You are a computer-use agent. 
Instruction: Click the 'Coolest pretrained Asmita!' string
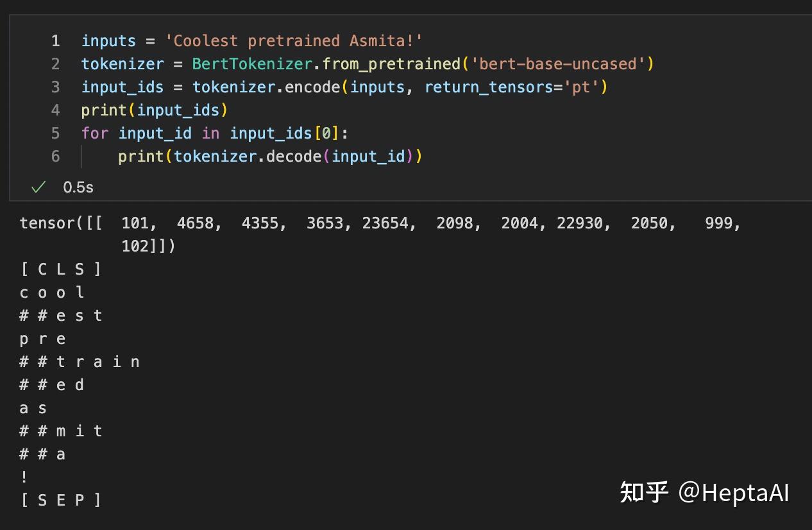294,41
